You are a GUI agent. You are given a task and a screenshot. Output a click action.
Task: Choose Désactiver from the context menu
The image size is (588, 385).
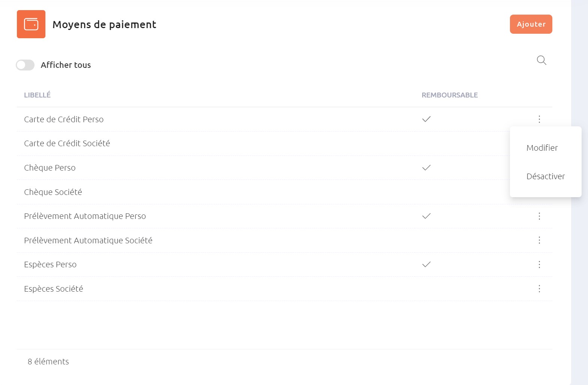click(x=546, y=176)
